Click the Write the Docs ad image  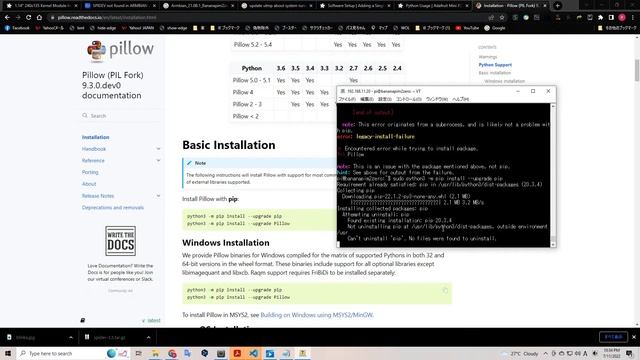point(120,241)
